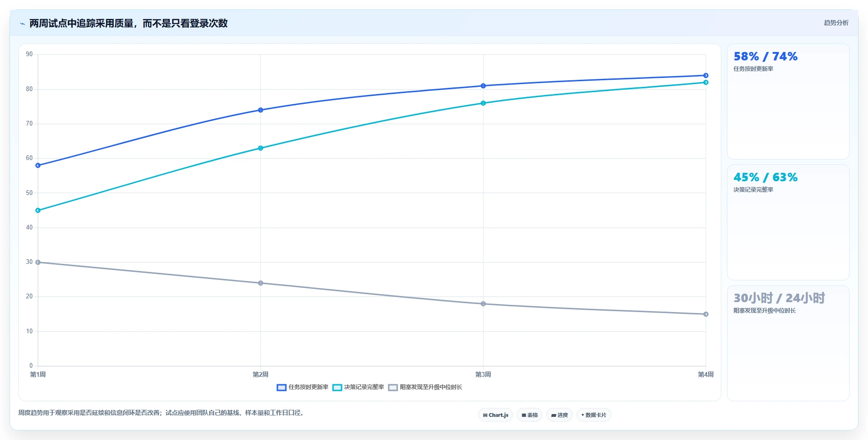Screen dimensions: 868x440
Task: Click the 第1周 x-axis label
Action: click(x=38, y=374)
